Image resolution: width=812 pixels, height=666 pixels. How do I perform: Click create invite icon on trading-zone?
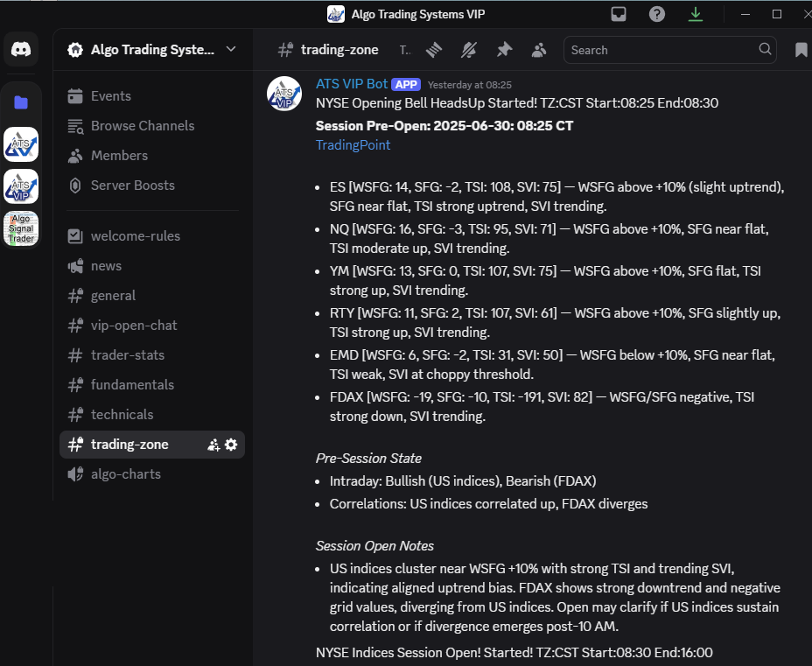click(x=213, y=445)
